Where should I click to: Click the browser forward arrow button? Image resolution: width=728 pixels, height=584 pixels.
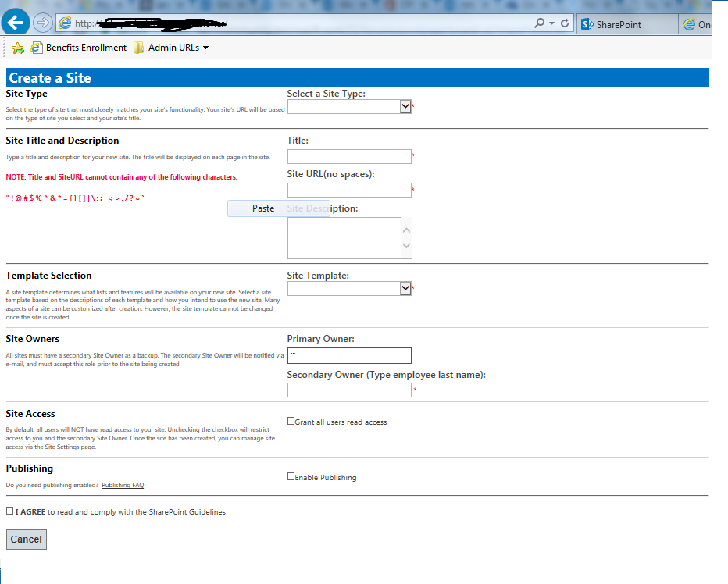point(43,23)
